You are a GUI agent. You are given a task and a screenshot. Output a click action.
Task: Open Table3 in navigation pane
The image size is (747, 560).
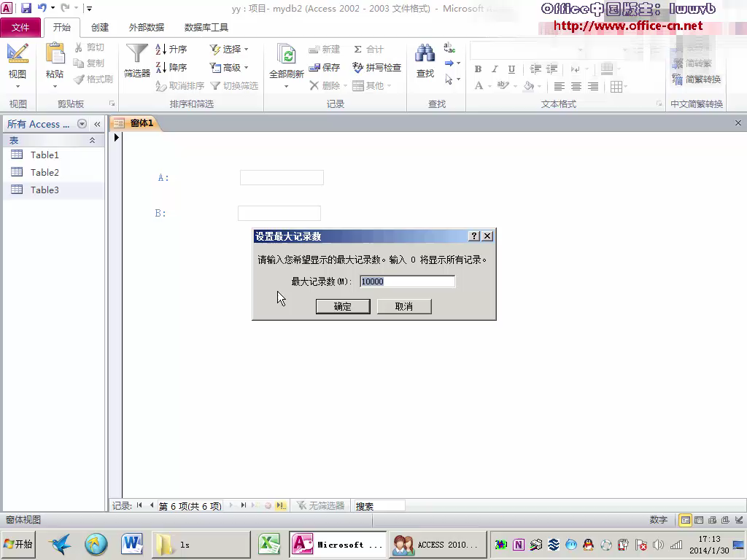pyautogui.click(x=53, y=190)
